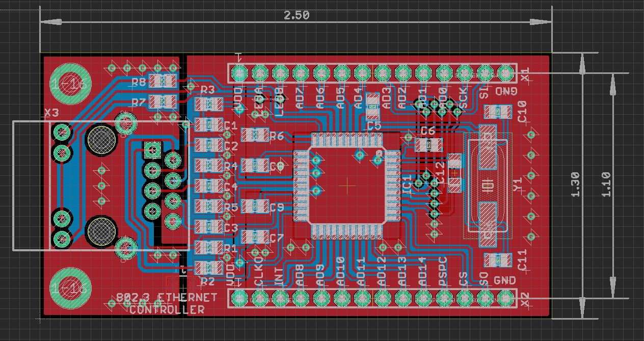
Task: Click the C7 capacitor footprint
Action: point(254,237)
